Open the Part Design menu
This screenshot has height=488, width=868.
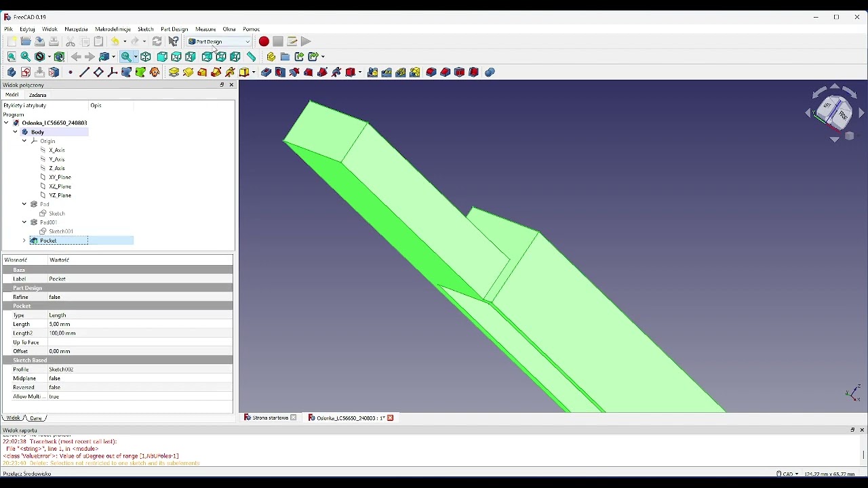[174, 29]
